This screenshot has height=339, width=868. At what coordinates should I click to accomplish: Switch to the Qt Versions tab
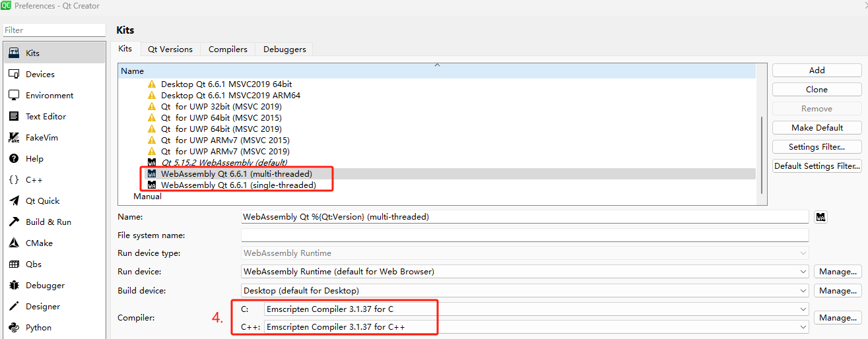170,49
